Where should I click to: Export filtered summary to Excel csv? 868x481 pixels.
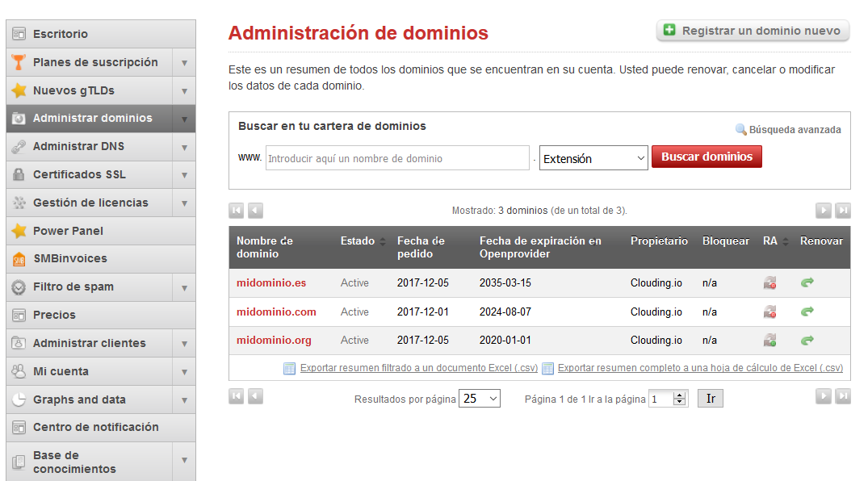click(419, 368)
